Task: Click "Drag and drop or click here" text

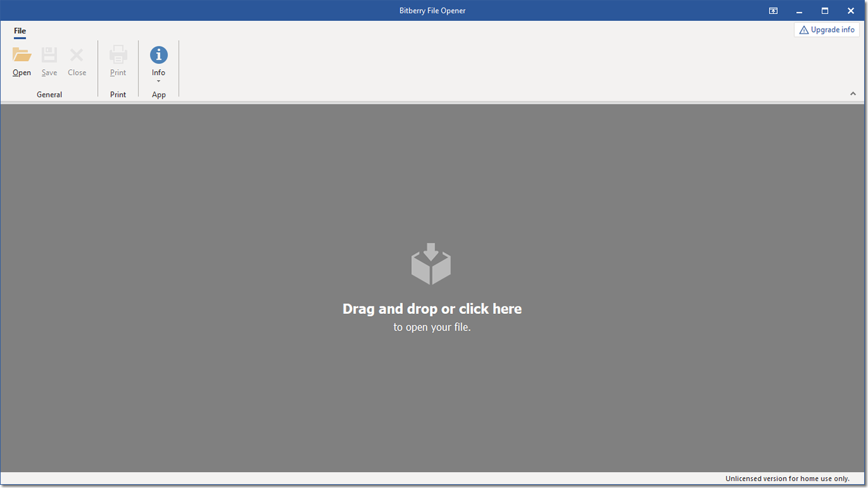Action: 432,309
